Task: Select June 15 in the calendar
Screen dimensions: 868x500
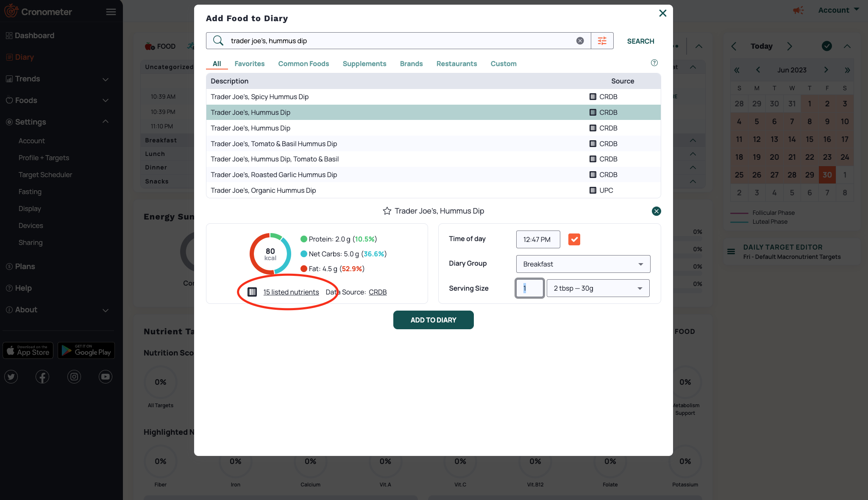Action: pos(810,139)
